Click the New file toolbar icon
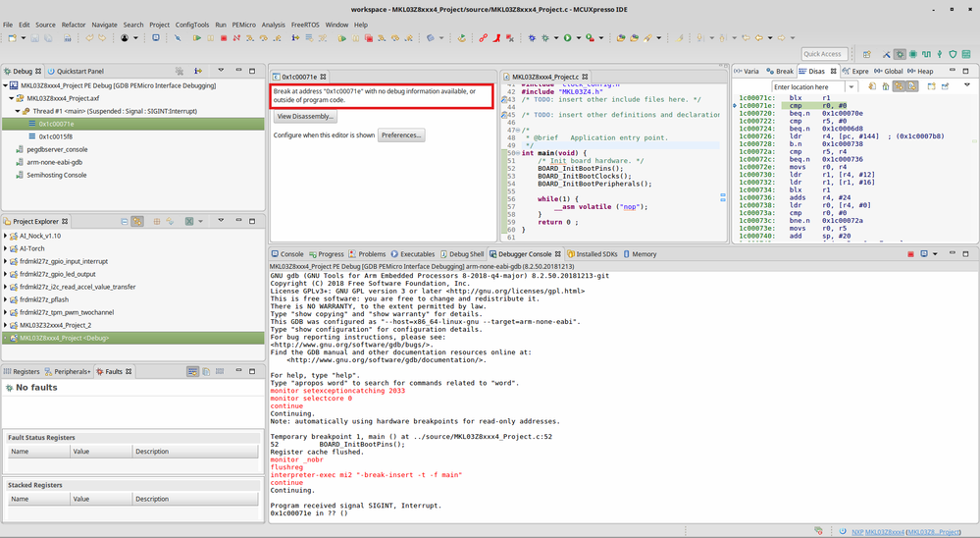 coord(12,38)
